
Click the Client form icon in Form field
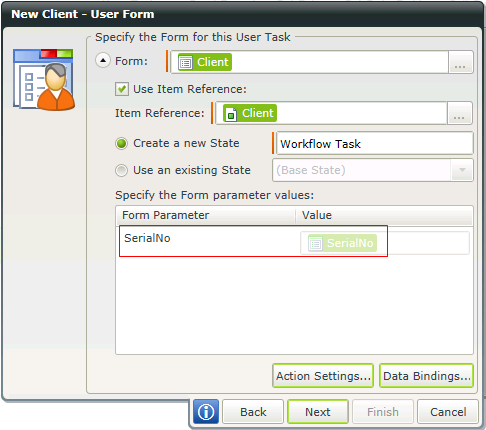pos(186,62)
